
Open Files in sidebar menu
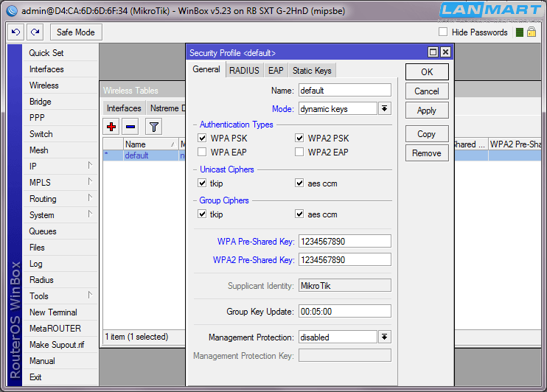[60, 248]
